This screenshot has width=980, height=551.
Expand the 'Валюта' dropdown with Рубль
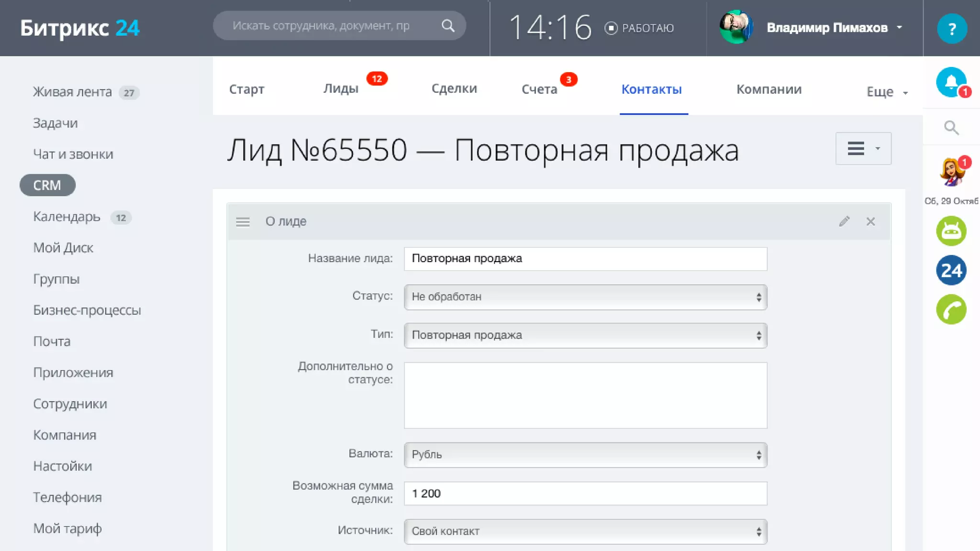point(585,455)
